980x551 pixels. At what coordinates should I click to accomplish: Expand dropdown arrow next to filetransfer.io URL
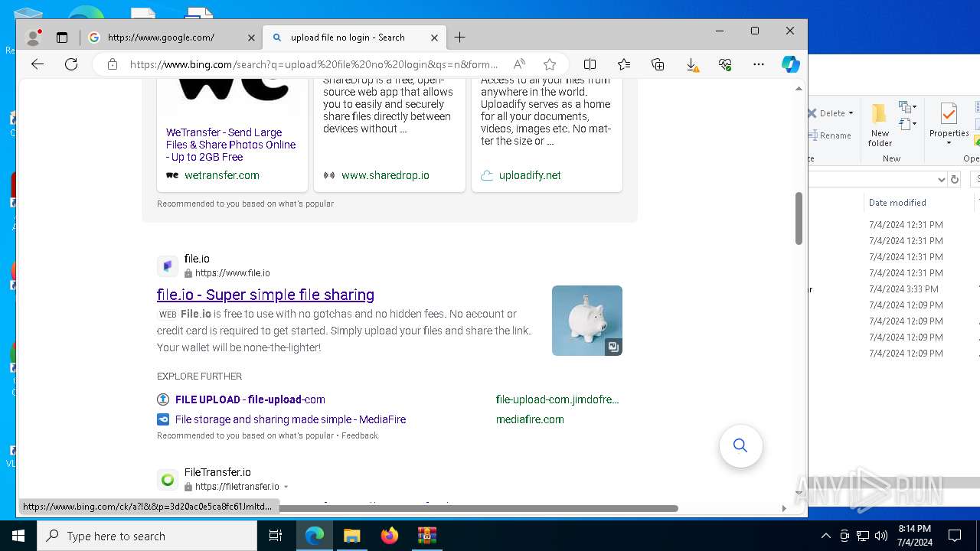[286, 487]
